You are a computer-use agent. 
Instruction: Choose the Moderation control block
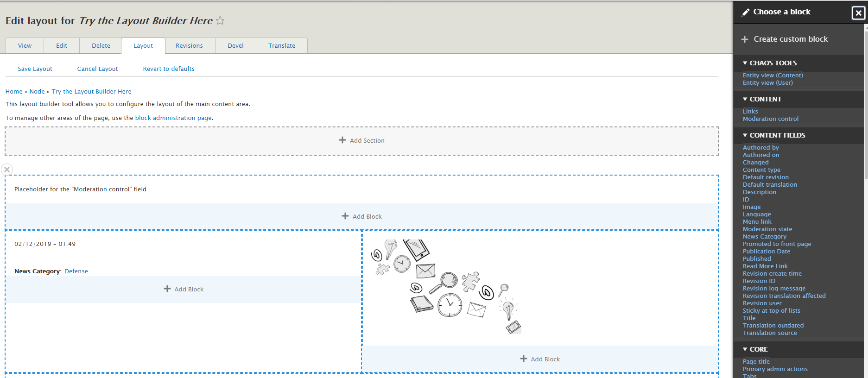pos(771,119)
